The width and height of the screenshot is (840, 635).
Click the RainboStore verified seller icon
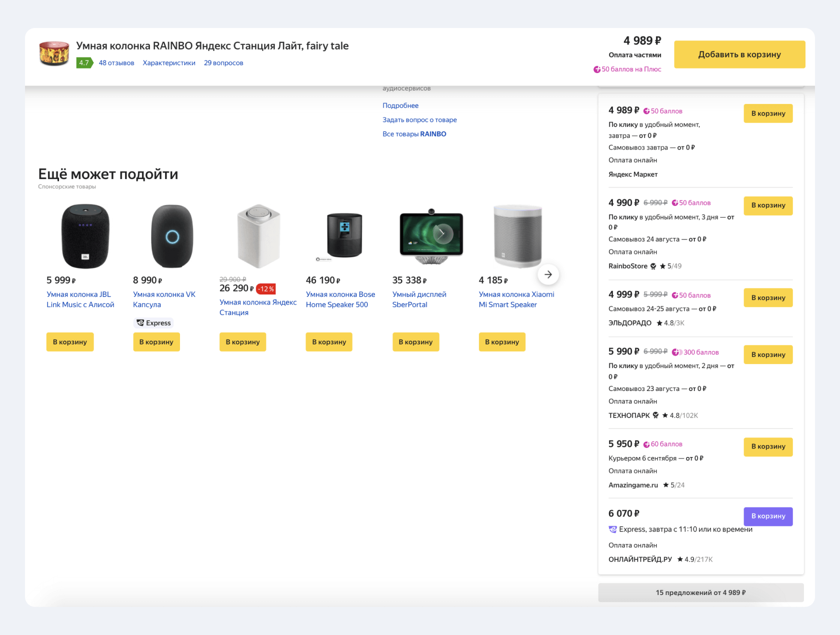pos(653,266)
